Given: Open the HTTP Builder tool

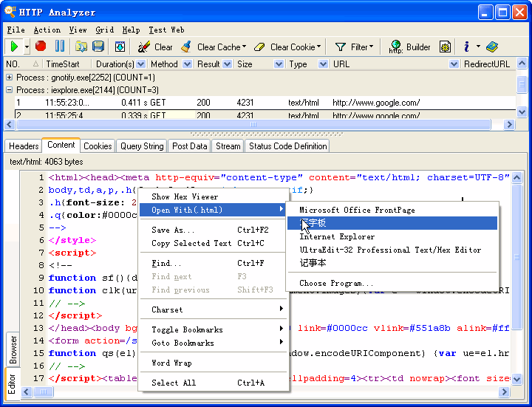Looking at the screenshot, I should pos(410,47).
